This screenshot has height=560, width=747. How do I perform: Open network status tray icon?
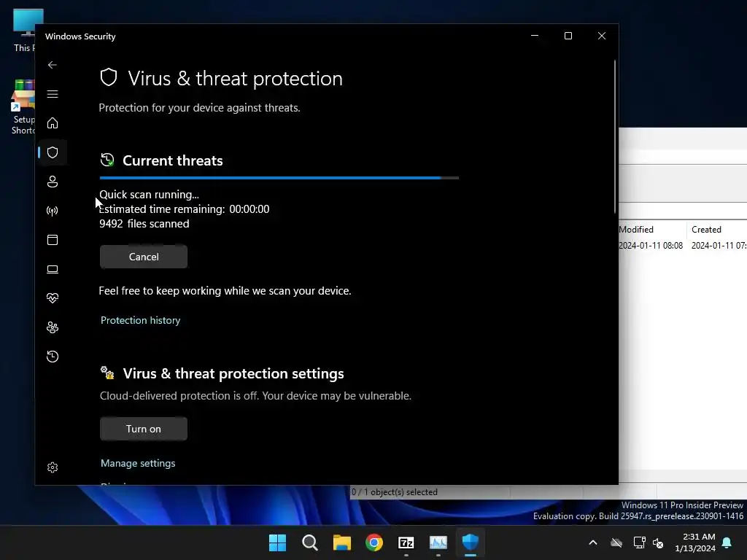[639, 542]
